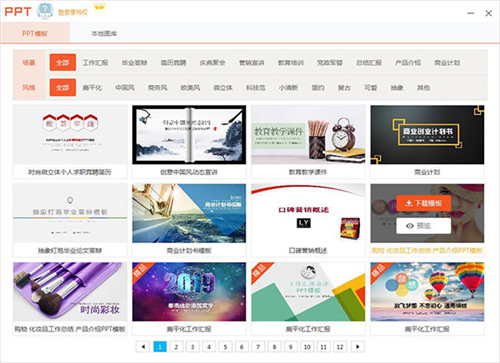The image size is (500, 363).
Task: Choose the 扁平化 style filter
Action: pyautogui.click(x=92, y=88)
